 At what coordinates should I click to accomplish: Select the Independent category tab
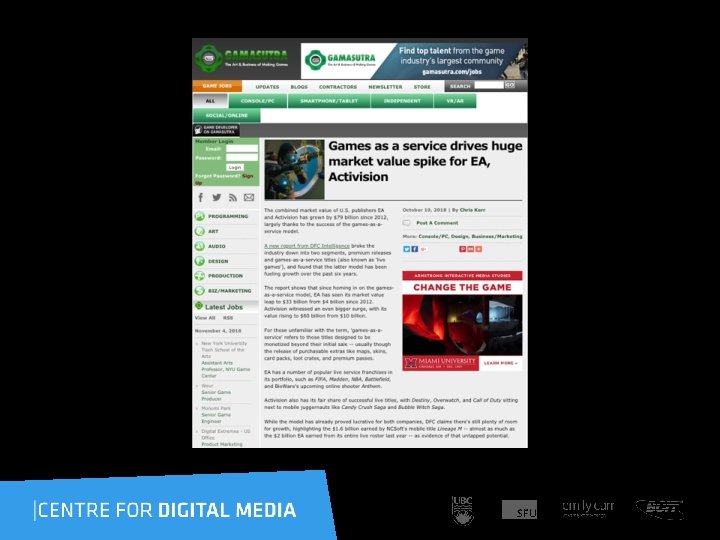tap(402, 101)
